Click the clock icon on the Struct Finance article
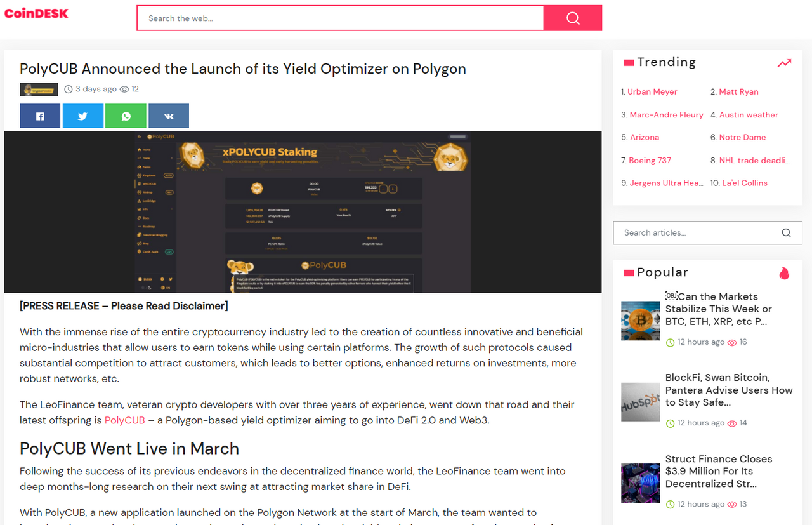The width and height of the screenshot is (812, 525). (x=670, y=505)
